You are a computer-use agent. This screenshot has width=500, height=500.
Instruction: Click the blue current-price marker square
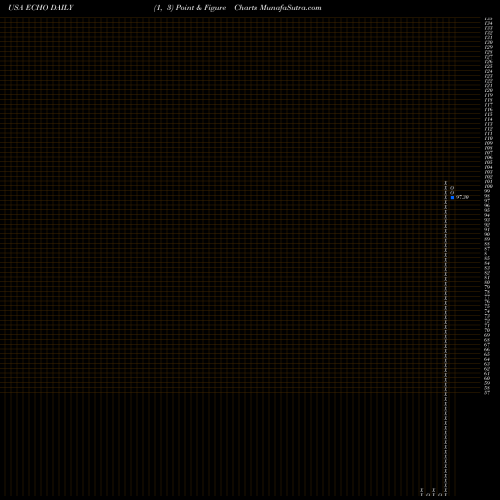(452, 197)
